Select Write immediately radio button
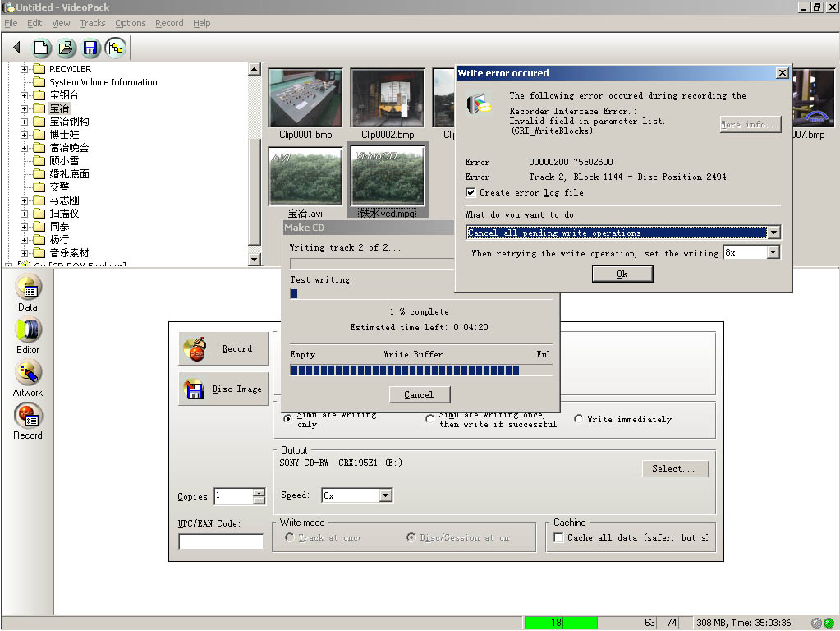Screen dimensions: 840x631 [579, 419]
